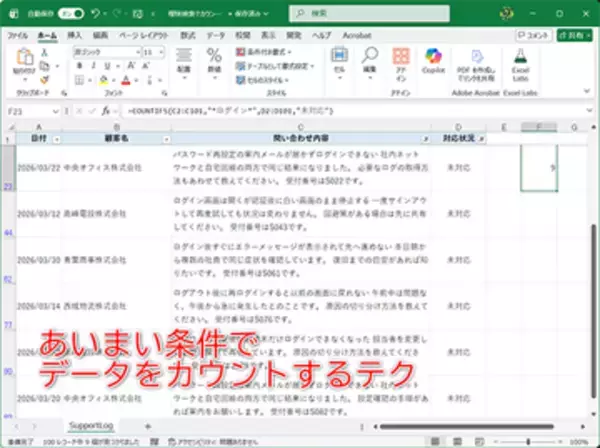Switch to the ページレイアウト tab
Image resolution: width=600 pixels, height=448 pixels.
tap(143, 36)
